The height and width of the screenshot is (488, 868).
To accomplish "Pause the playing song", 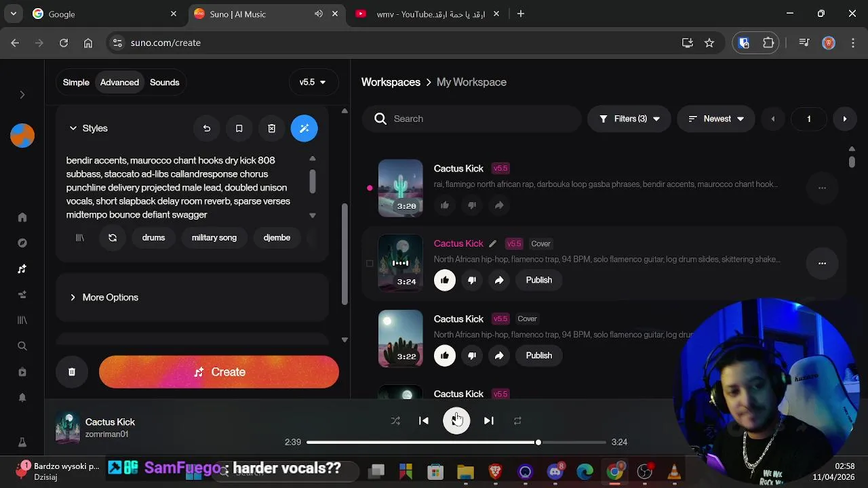I will pyautogui.click(x=456, y=421).
